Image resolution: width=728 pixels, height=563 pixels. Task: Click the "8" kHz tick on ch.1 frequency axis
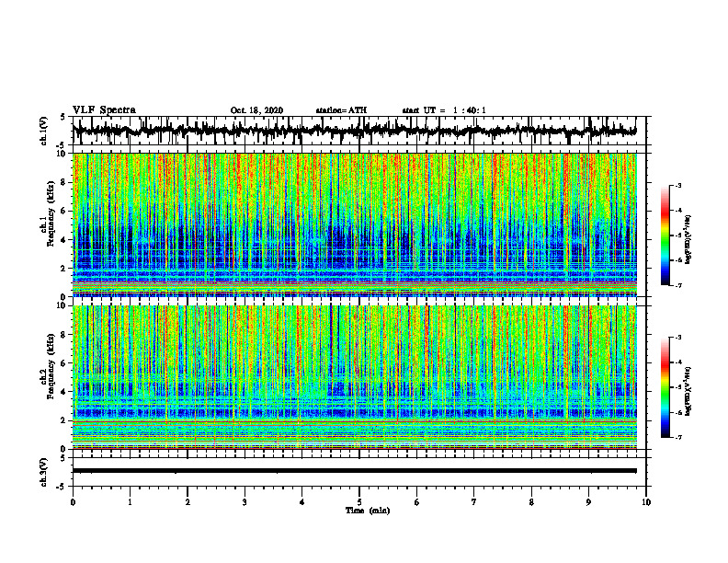[63, 182]
